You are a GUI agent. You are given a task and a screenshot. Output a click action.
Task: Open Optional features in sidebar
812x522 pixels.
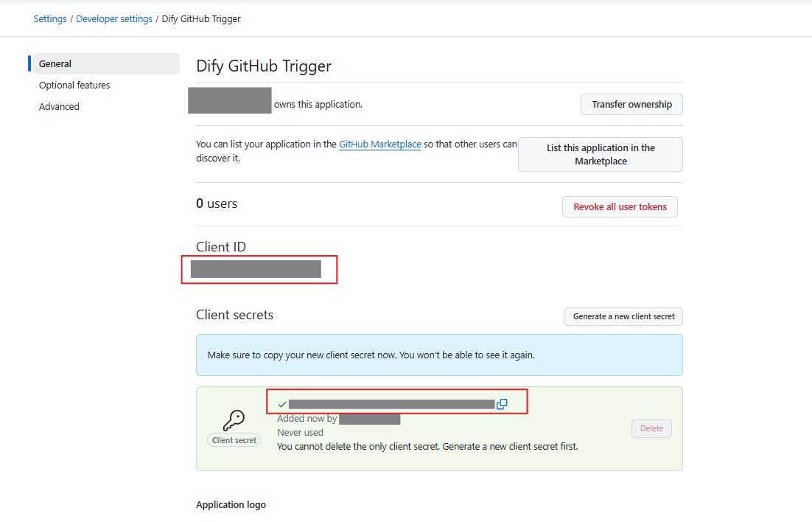click(x=74, y=85)
